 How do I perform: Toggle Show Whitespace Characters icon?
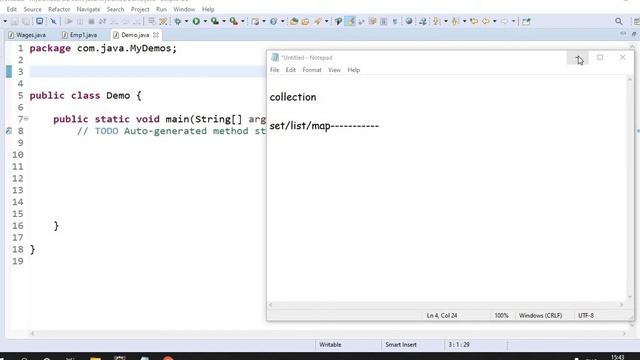[x=395, y=21]
